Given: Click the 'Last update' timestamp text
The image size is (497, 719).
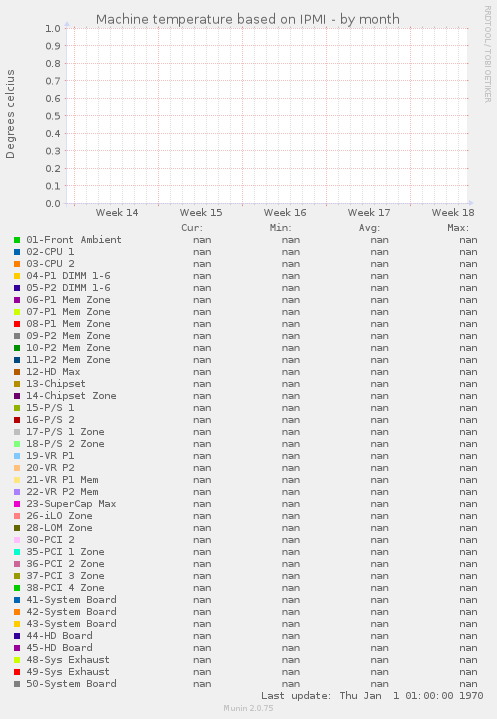Looking at the screenshot, I should pyautogui.click(x=372, y=696).
